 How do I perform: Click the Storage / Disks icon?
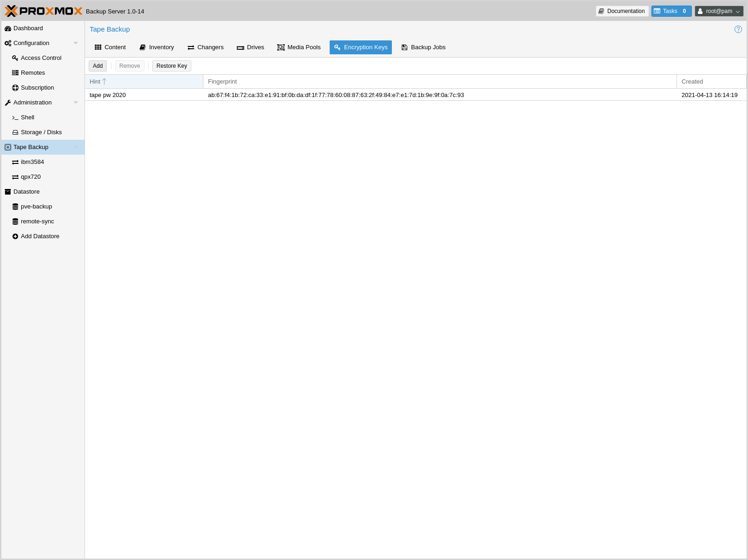pyautogui.click(x=15, y=132)
